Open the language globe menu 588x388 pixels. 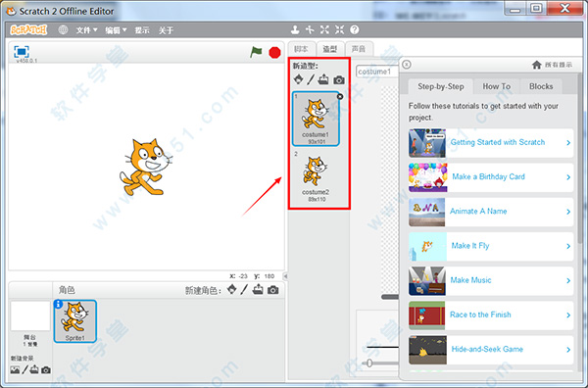pyautogui.click(x=63, y=29)
